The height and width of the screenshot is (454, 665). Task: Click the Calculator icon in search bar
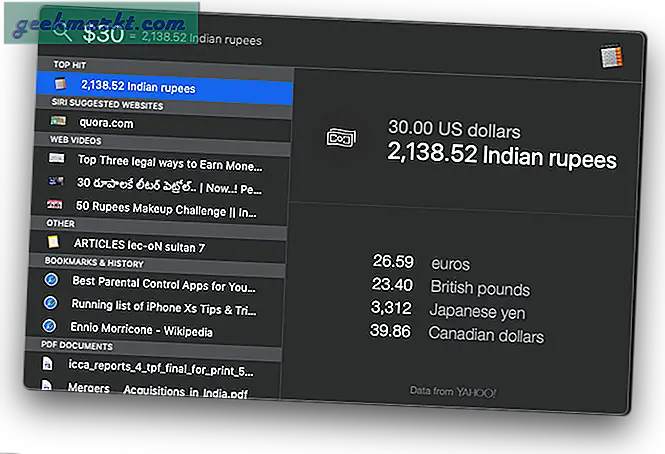coord(611,57)
